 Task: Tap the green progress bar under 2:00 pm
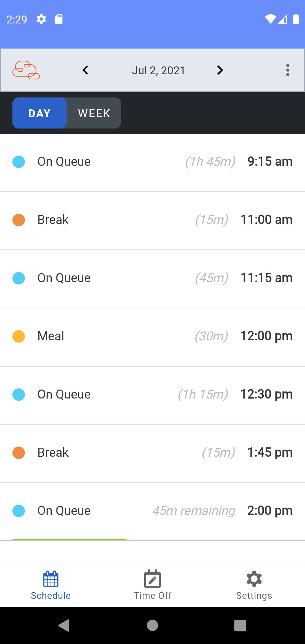69,539
